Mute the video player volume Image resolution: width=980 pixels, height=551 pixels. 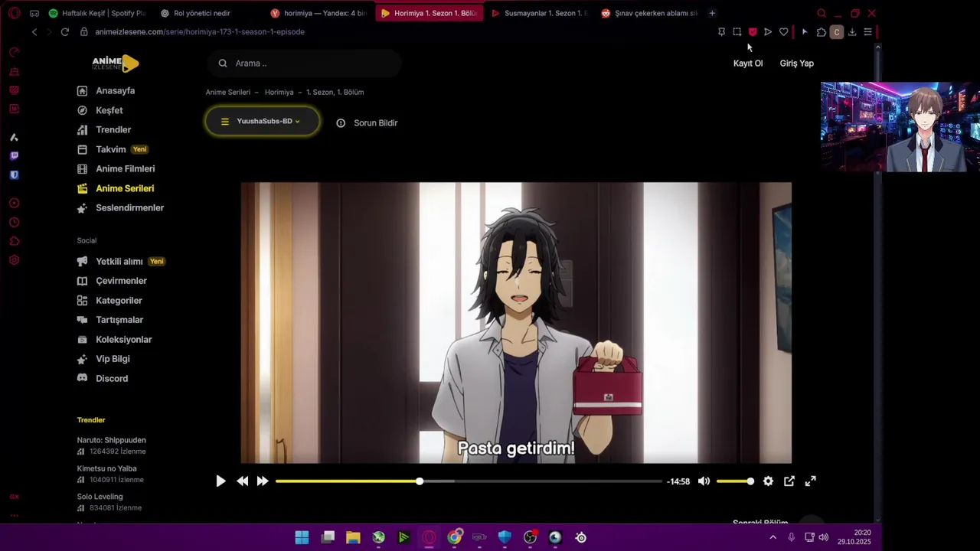[x=704, y=481]
